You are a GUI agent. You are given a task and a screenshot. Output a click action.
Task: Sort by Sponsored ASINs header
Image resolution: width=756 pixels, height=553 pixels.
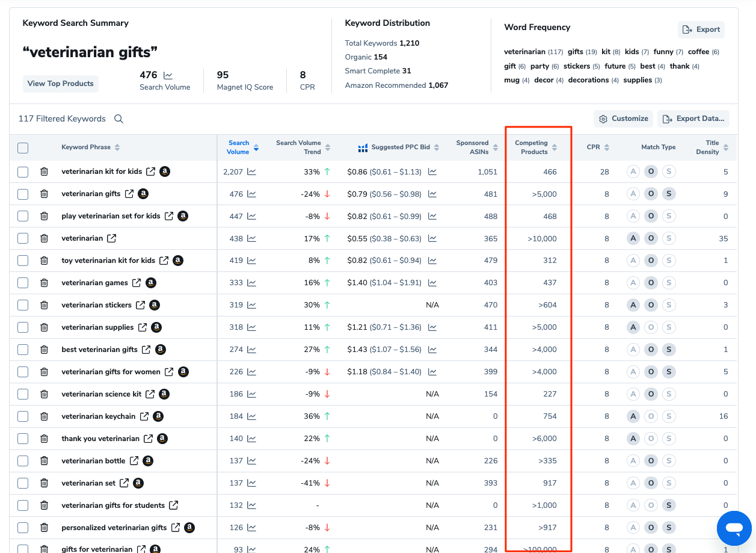tap(477, 147)
